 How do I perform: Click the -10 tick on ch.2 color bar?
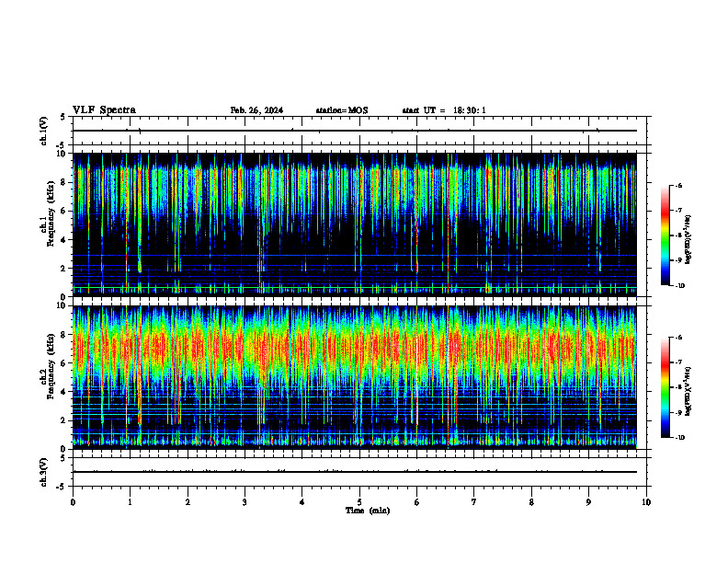[x=679, y=438]
